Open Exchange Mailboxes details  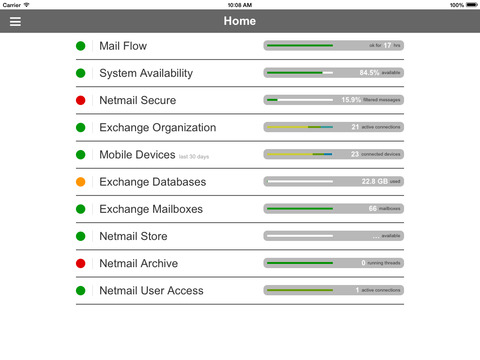[240, 209]
